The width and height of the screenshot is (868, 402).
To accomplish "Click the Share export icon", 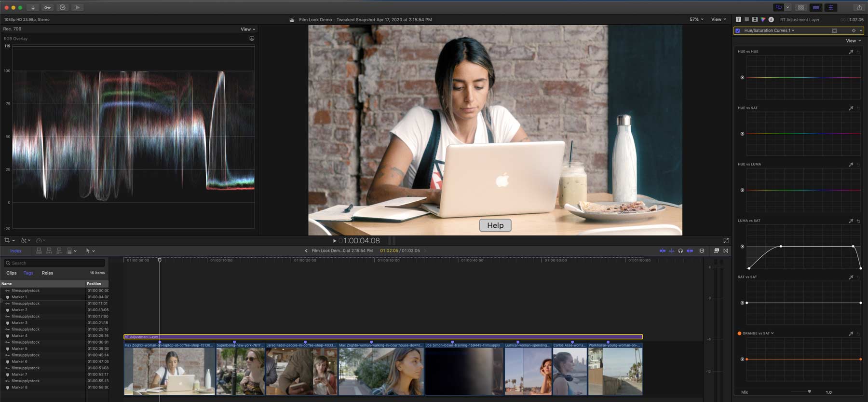I will click(x=859, y=7).
